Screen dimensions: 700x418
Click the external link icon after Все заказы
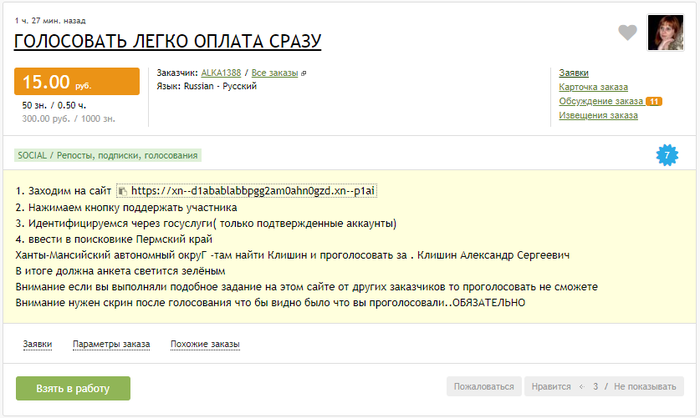(x=304, y=74)
